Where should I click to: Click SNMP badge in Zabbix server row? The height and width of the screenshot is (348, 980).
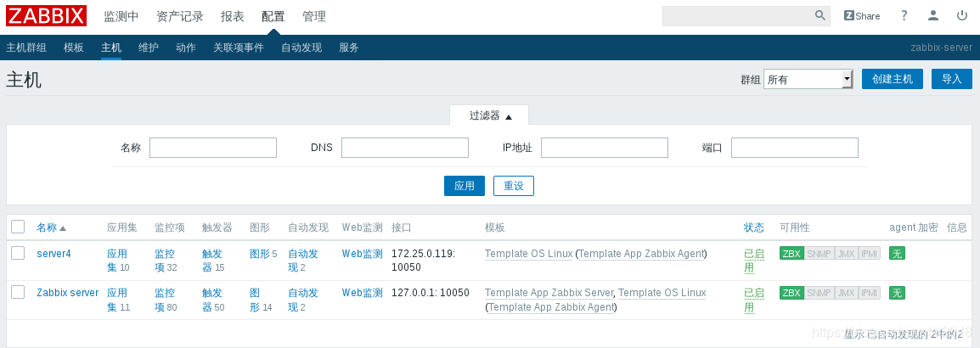819,292
